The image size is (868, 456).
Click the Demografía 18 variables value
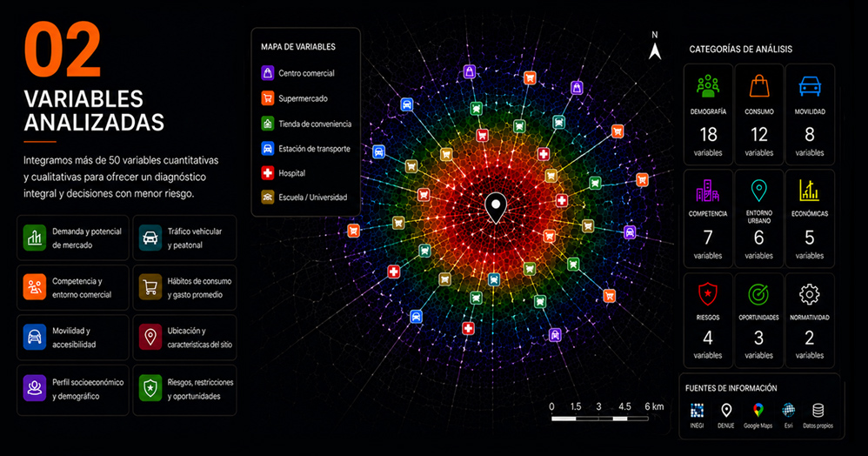pos(708,135)
